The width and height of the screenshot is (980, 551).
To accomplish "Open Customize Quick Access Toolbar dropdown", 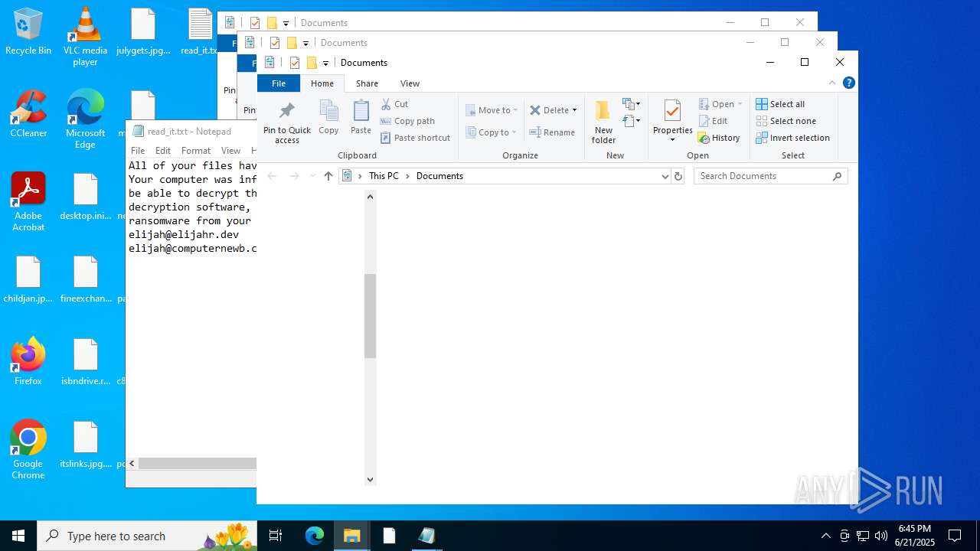I will pyautogui.click(x=325, y=63).
